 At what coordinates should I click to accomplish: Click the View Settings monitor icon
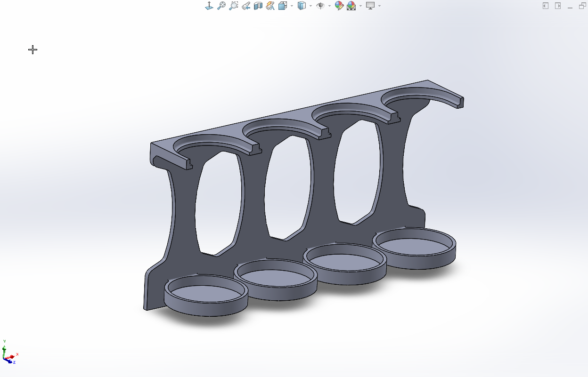point(371,6)
